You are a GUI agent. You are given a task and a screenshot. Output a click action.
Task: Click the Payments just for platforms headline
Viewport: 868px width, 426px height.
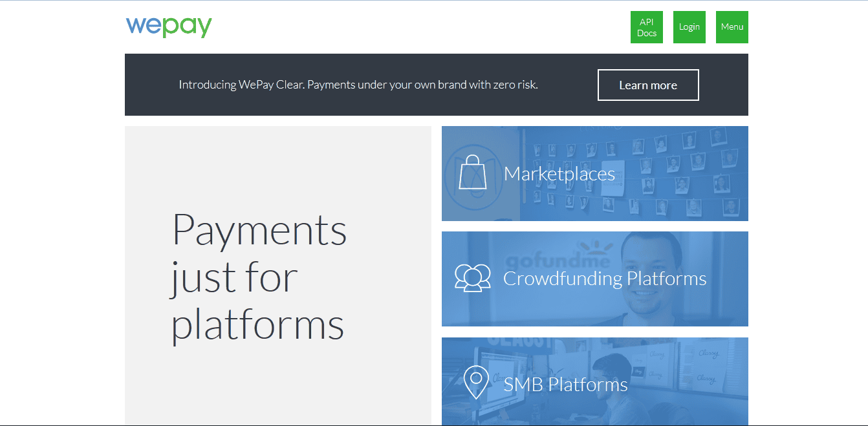click(x=259, y=276)
